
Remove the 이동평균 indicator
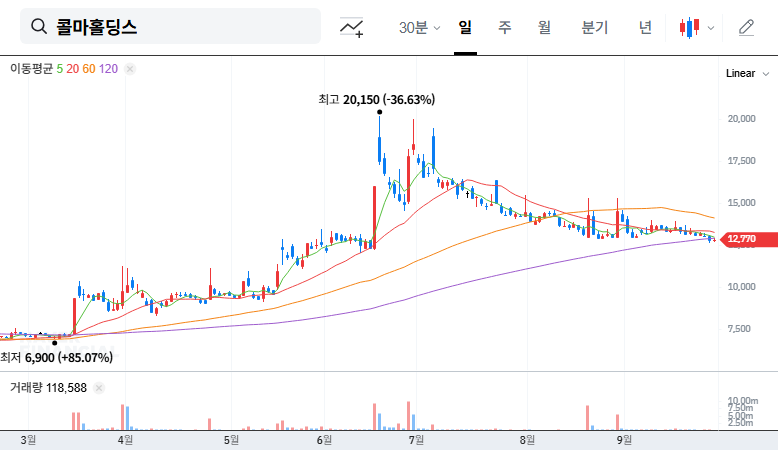130,69
